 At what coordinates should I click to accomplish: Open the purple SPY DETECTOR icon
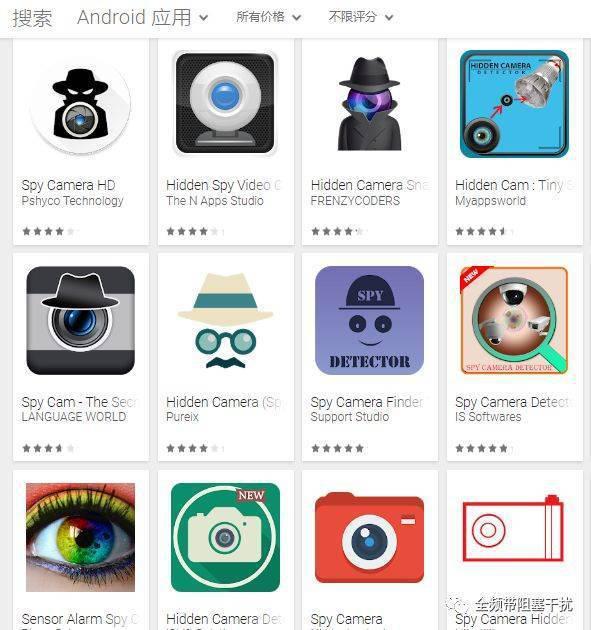369,320
